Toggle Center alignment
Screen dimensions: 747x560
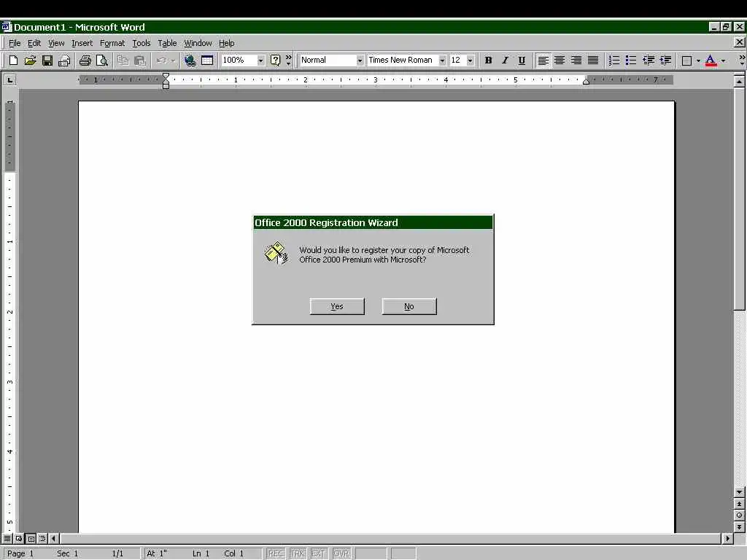pyautogui.click(x=560, y=61)
